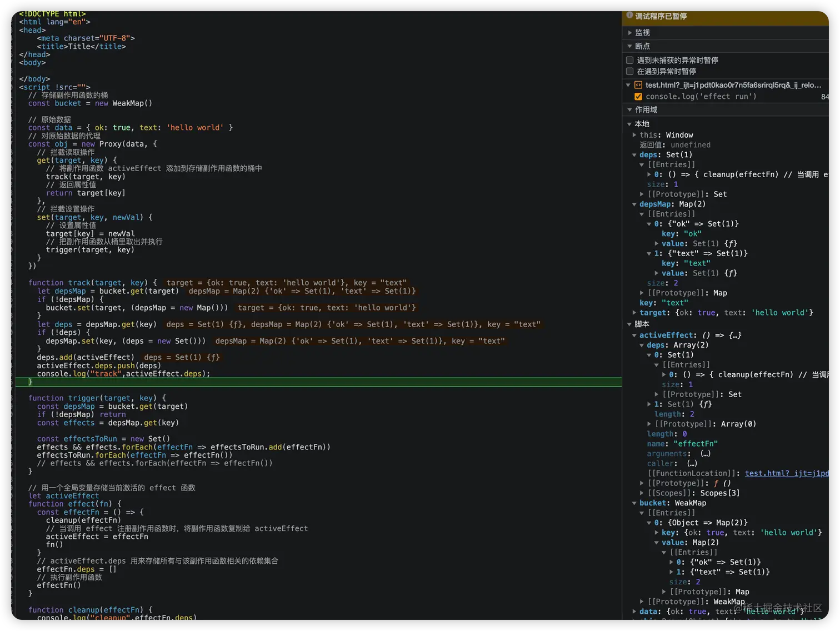The height and width of the screenshot is (631, 840).
Task: Click the 'let activeEffect' code line
Action: [63, 496]
